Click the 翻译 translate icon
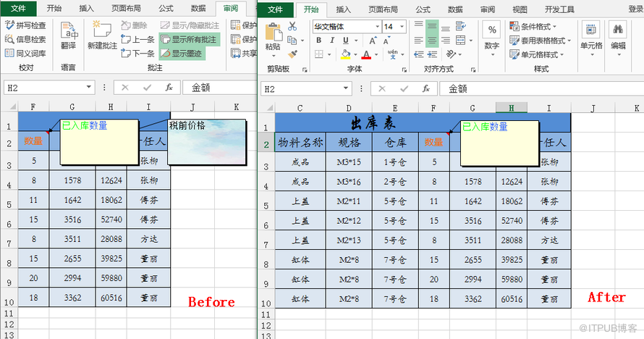Image resolution: width=644 pixels, height=339 pixels. [69, 35]
